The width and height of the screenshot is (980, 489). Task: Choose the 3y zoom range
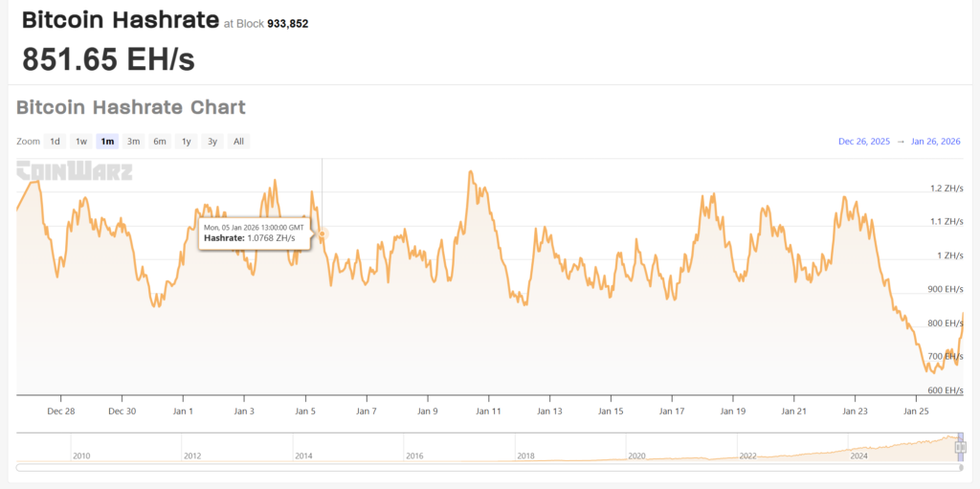pos(212,142)
